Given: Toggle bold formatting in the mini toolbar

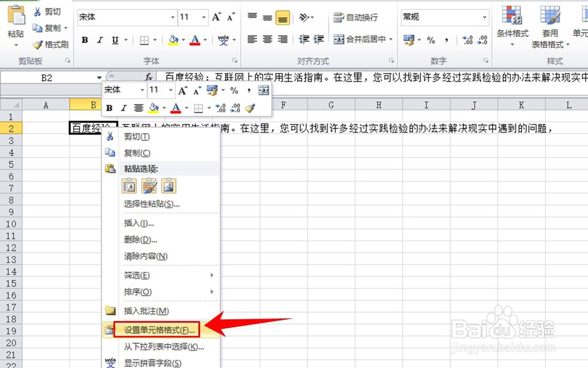Looking at the screenshot, I should coord(108,109).
